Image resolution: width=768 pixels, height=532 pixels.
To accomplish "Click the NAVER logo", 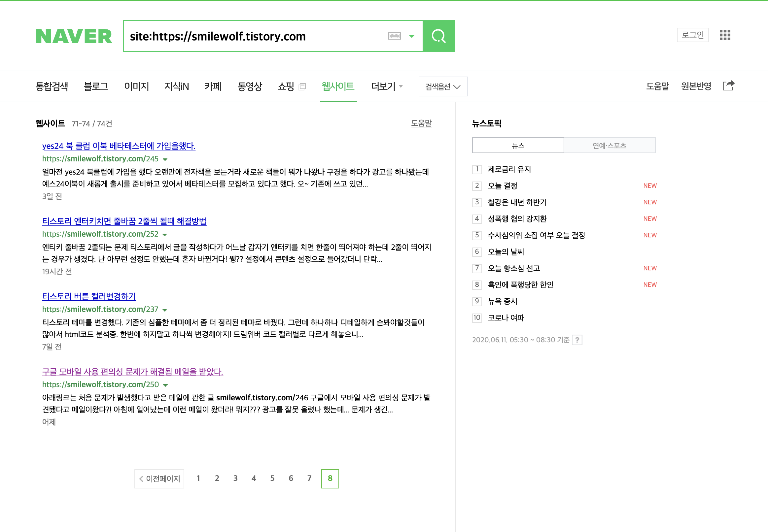I will 74,36.
